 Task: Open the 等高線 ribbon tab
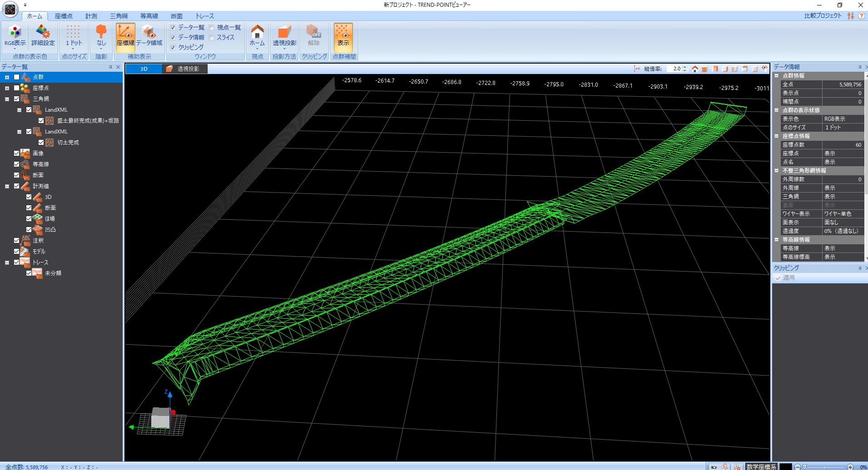150,16
